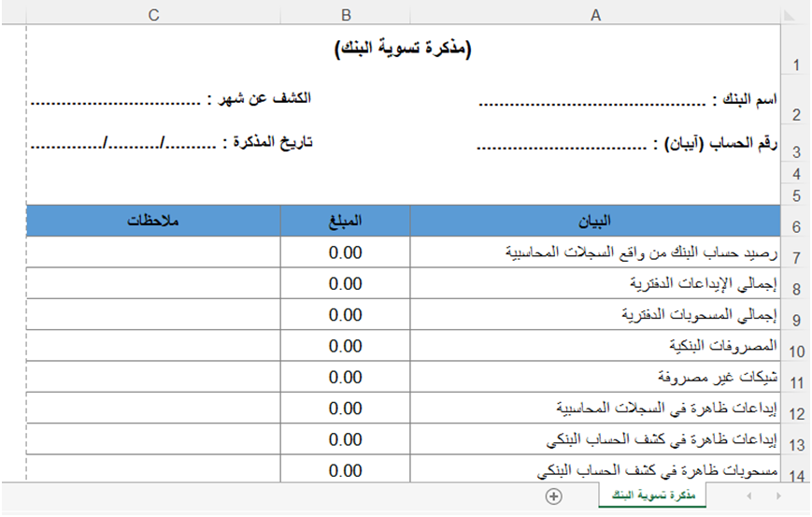
Task: Click the تاريخ المذكرة date field
Action: (x=171, y=143)
